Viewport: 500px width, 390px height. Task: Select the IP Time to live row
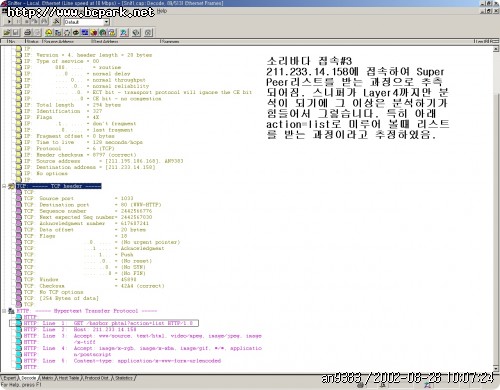pyautogui.click(x=83, y=142)
